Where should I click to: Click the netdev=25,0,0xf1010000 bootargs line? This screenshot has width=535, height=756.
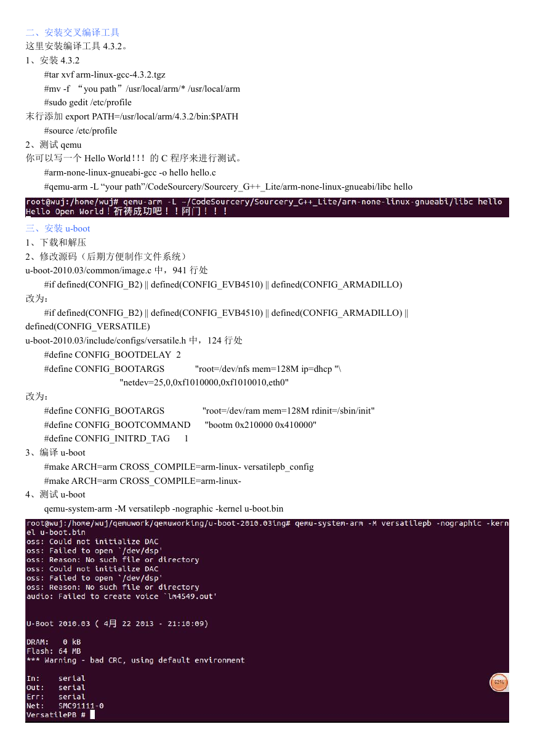204,382
